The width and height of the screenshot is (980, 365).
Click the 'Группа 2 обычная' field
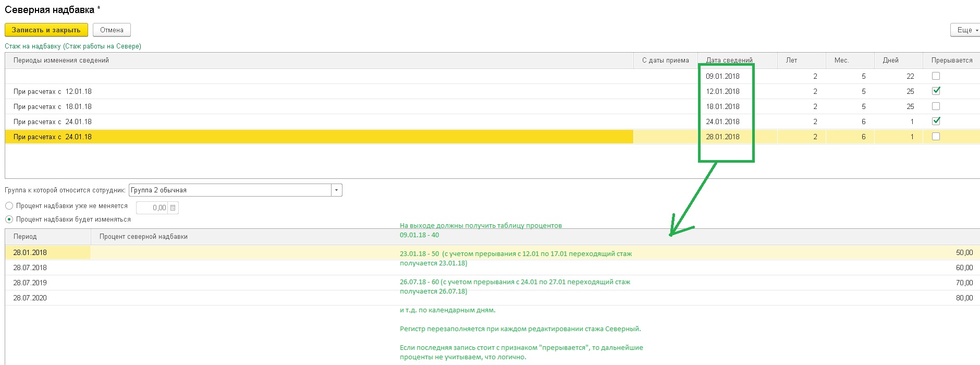pos(229,190)
